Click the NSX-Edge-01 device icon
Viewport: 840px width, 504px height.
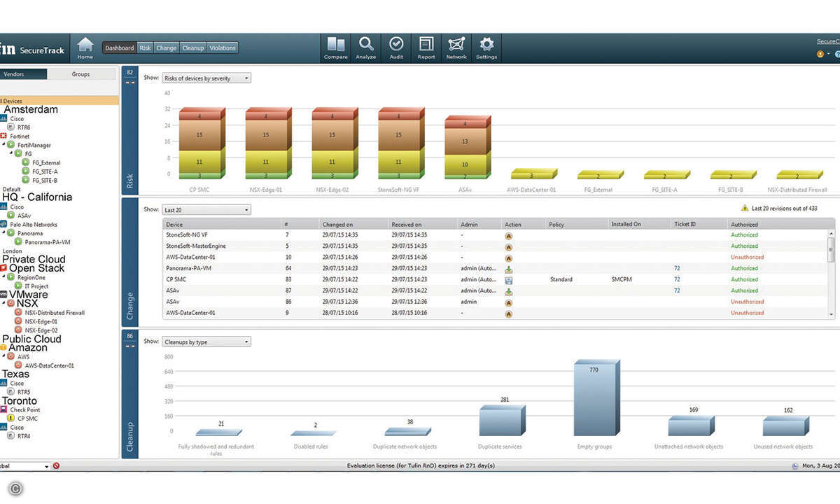point(18,321)
